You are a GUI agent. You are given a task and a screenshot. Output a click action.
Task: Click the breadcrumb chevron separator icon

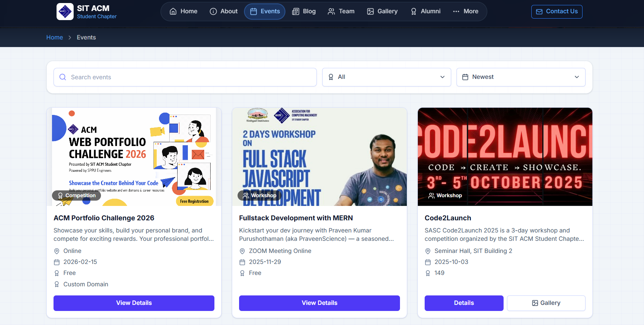[x=70, y=38]
